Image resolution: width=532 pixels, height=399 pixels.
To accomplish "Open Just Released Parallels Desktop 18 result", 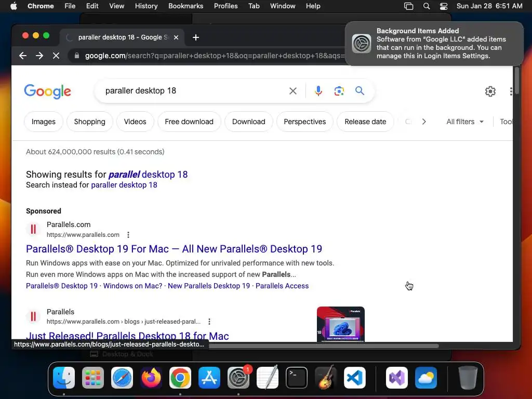I will coord(127,336).
